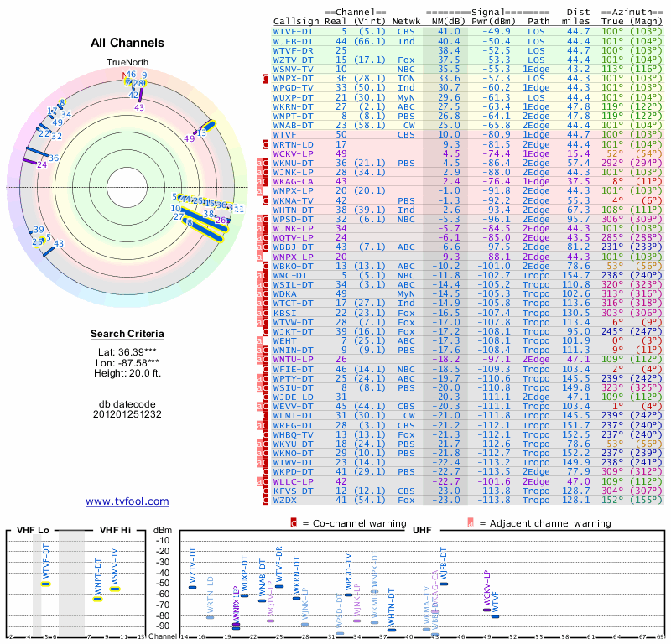Click the Netwk column header
This screenshot has width=671, height=644.
click(407, 22)
